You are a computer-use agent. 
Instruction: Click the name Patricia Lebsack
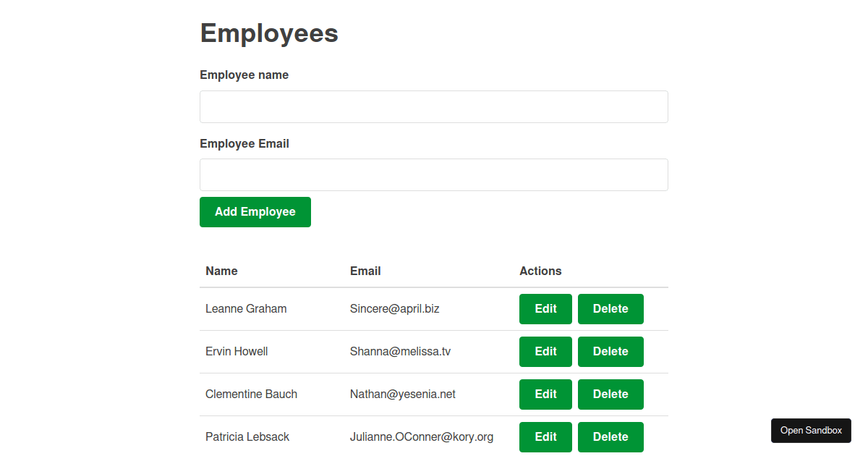(247, 436)
